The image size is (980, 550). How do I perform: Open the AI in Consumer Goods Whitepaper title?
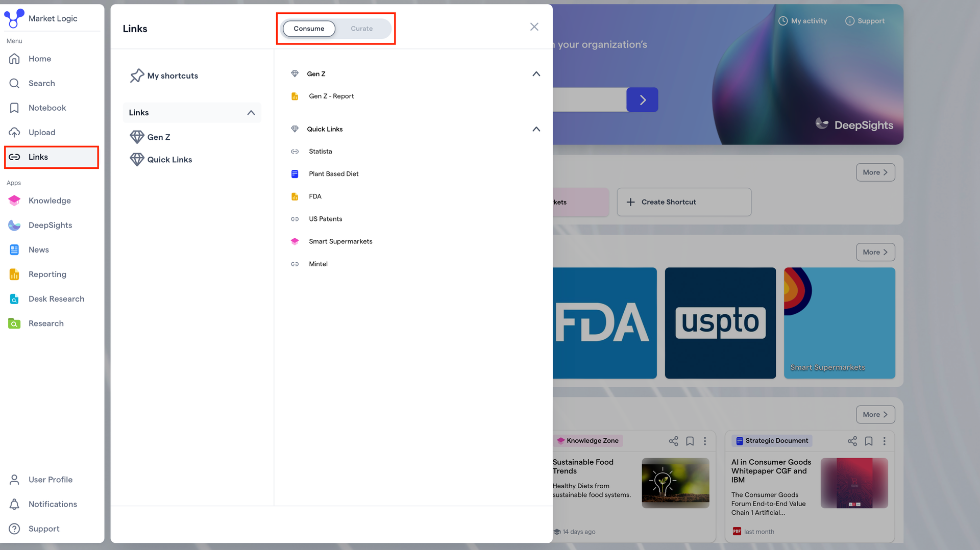pos(771,471)
